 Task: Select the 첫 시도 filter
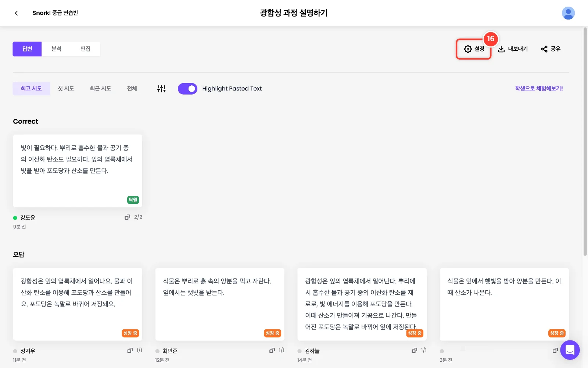[66, 88]
